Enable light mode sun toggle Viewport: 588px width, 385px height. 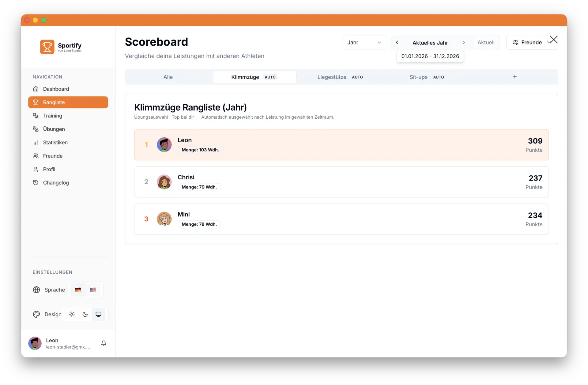[x=72, y=314]
